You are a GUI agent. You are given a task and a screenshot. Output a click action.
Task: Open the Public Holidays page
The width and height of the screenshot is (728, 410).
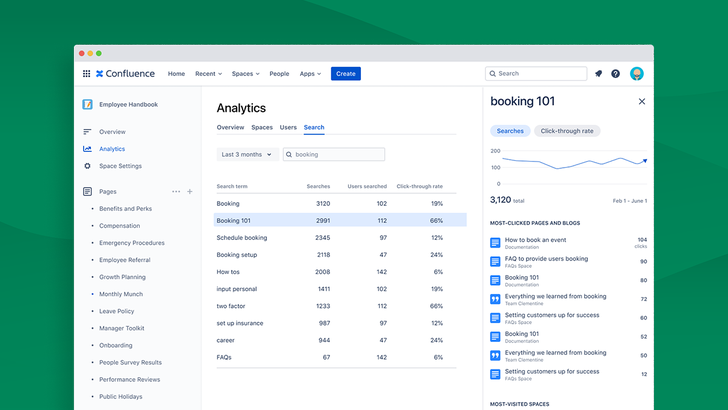click(121, 397)
